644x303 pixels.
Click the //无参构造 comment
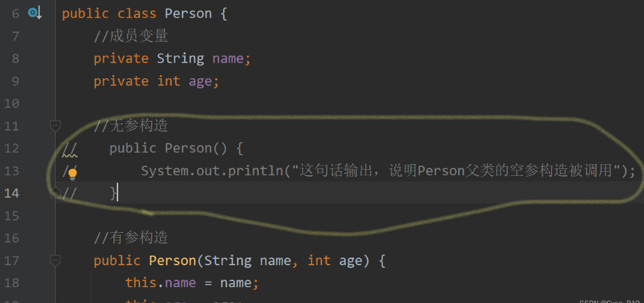[131, 126]
